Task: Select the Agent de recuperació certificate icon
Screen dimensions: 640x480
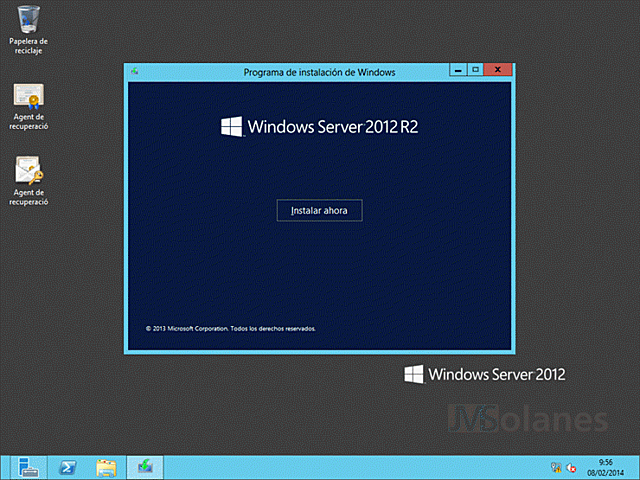Action: (x=29, y=107)
